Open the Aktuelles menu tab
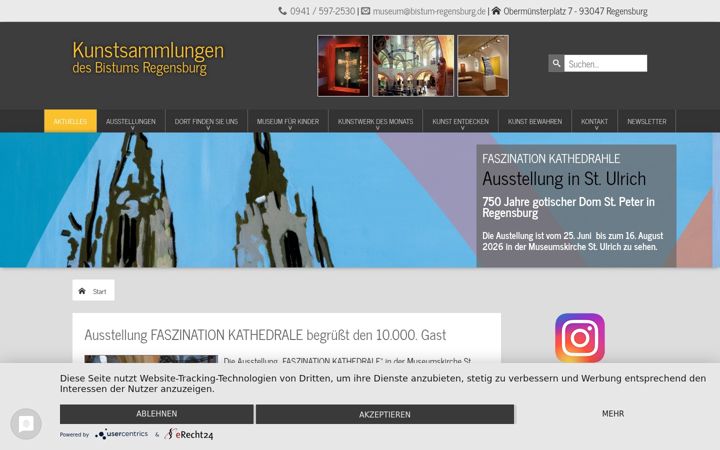This screenshot has height=450, width=720. coord(70,121)
